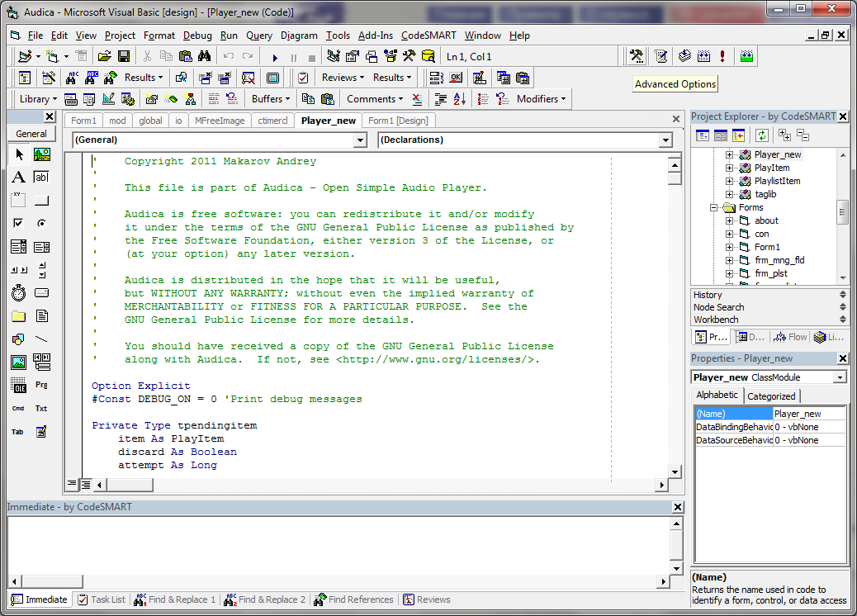Switch to the Form1 [Design] tab
This screenshot has height=616, width=857.
[398, 121]
